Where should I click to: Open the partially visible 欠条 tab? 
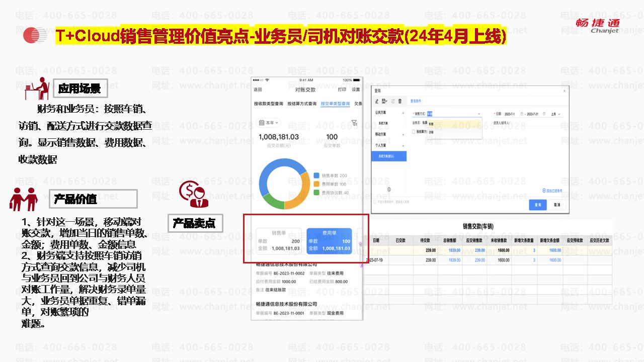[358, 104]
